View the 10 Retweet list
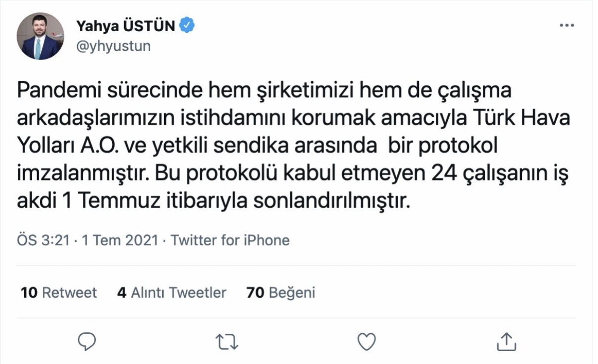598x364 pixels. click(x=59, y=292)
